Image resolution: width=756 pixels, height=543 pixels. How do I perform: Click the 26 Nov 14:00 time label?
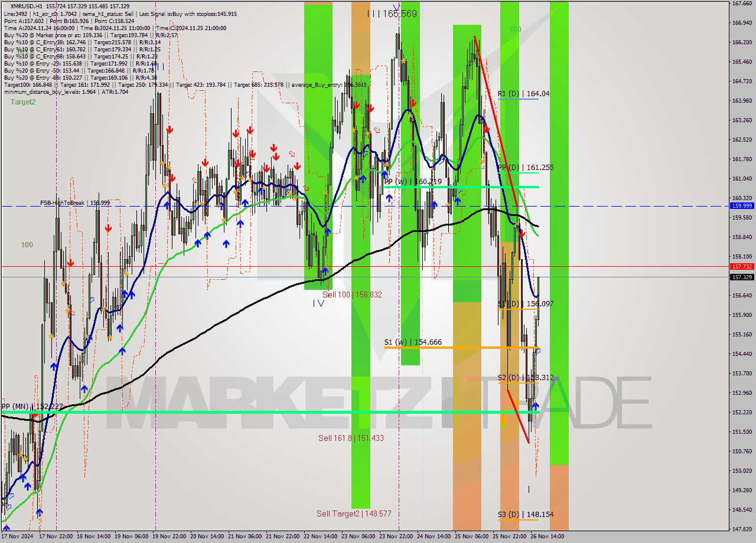[547, 537]
